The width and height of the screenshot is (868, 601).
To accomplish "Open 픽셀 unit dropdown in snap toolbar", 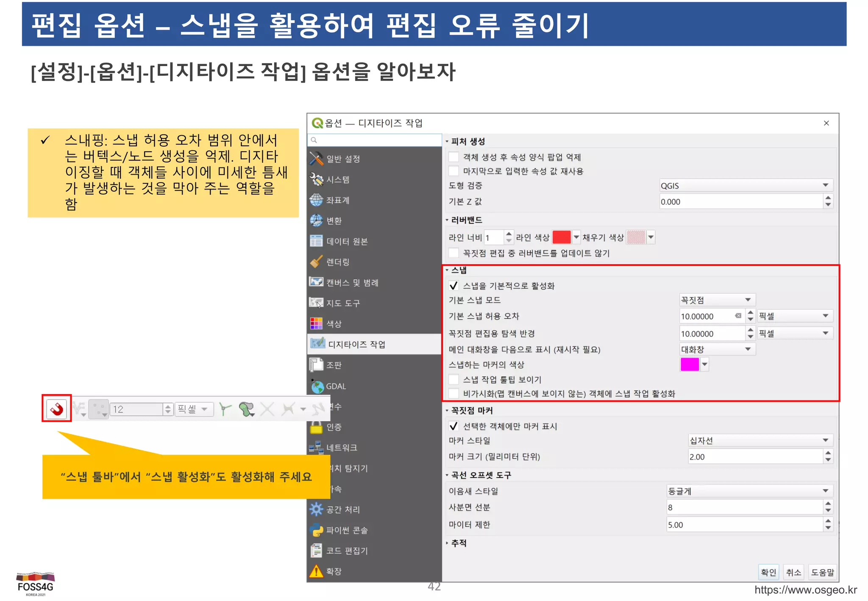I will tap(194, 409).
